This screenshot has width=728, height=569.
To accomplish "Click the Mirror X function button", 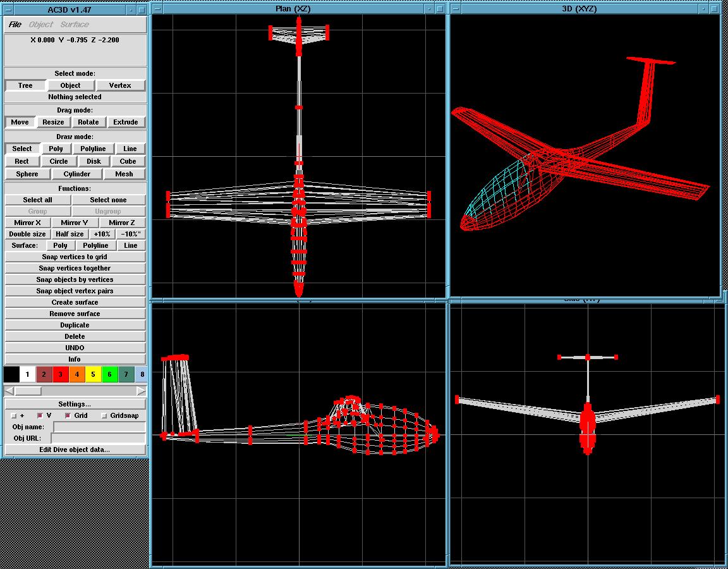I will pyautogui.click(x=27, y=223).
